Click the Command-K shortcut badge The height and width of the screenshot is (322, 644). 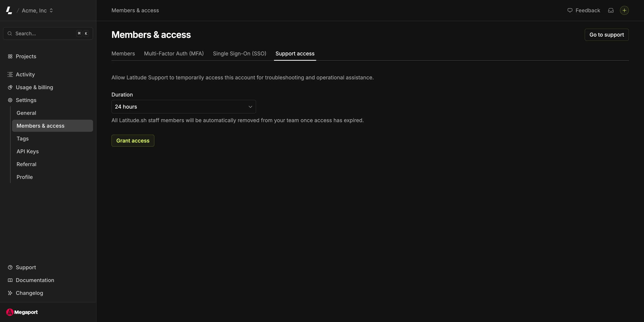click(82, 33)
